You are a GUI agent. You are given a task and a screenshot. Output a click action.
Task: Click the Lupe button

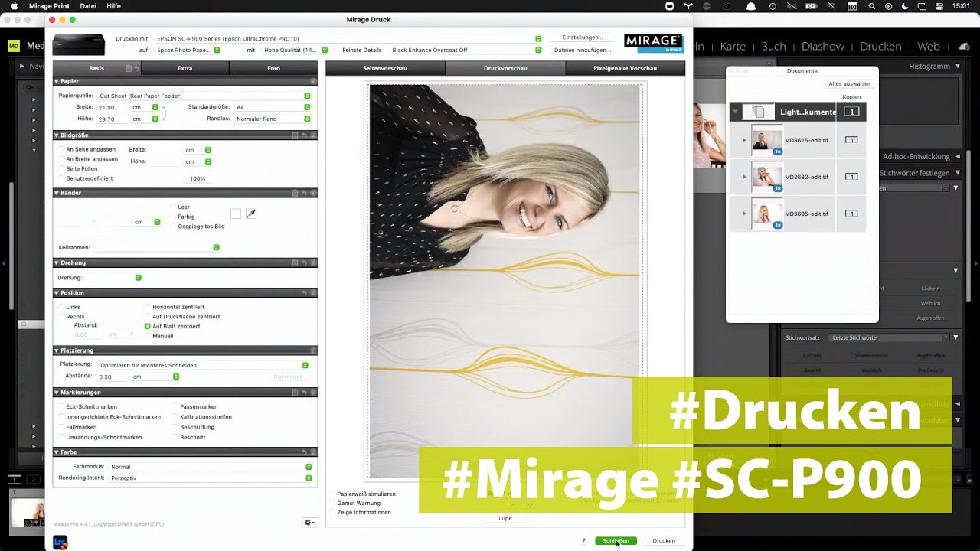click(505, 519)
